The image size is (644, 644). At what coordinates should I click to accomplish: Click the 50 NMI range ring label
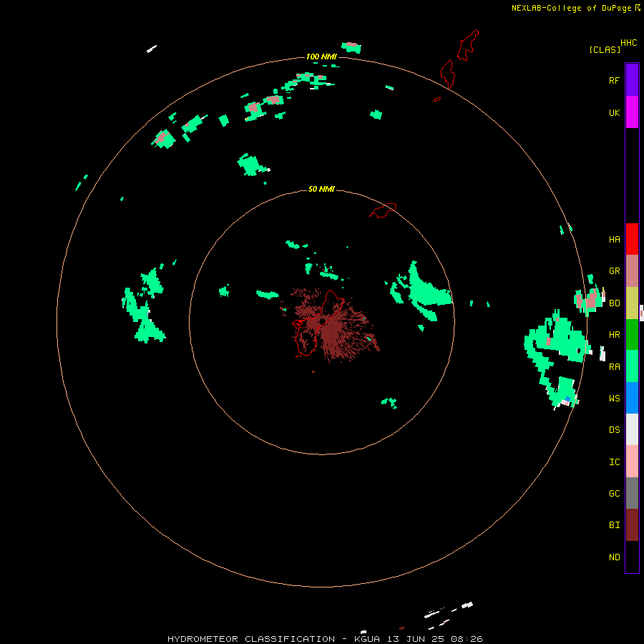pyautogui.click(x=321, y=190)
